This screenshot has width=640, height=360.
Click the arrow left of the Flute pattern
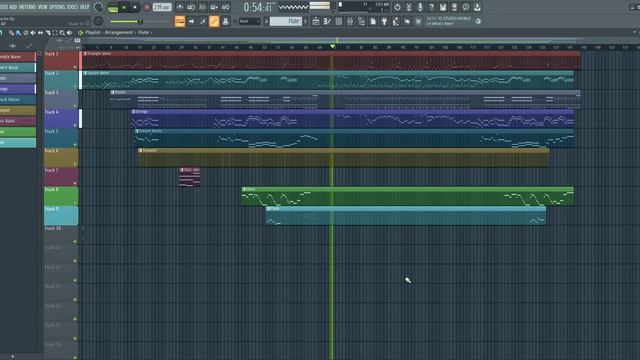[266, 21]
